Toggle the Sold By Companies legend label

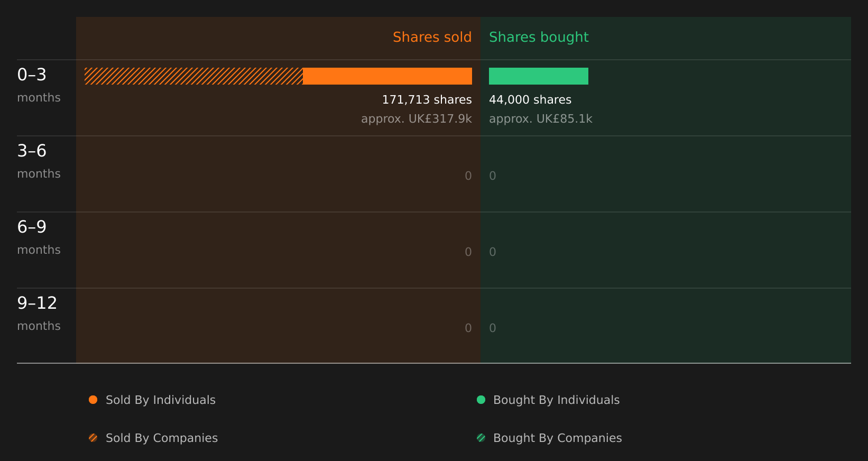pos(162,438)
